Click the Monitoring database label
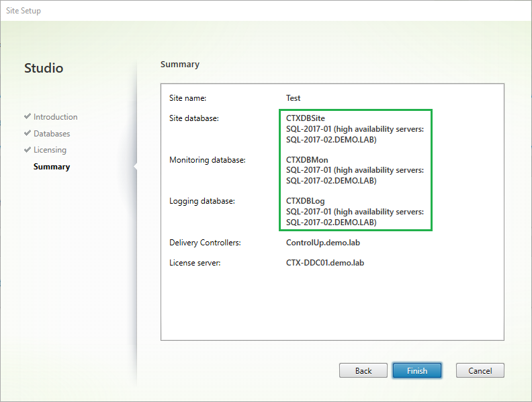Screen dimensions: 532x402 pos(208,160)
